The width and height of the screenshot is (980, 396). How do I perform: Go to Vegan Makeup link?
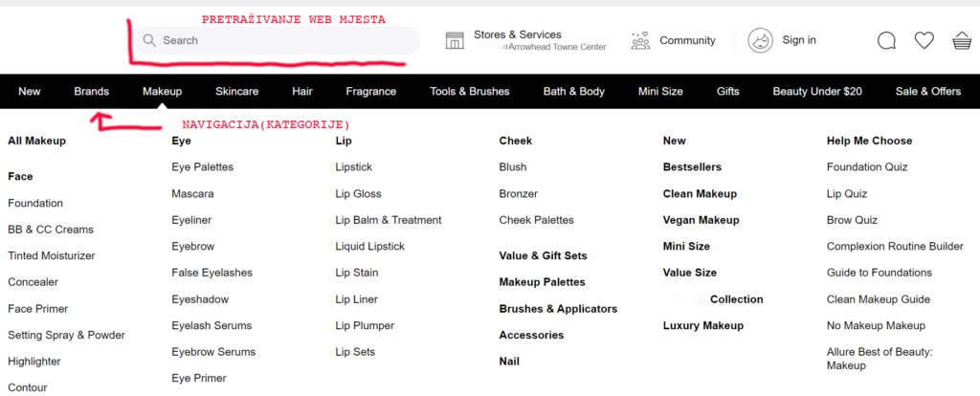click(701, 220)
